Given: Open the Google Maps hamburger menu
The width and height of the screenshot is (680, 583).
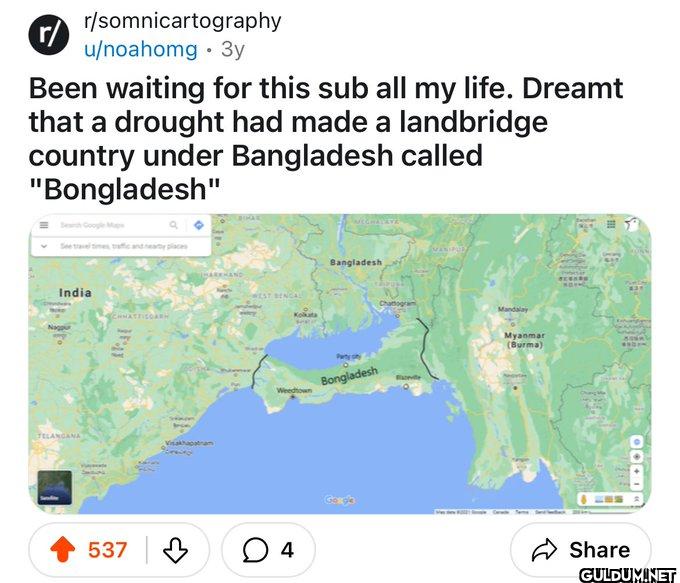Looking at the screenshot, I should (x=44, y=225).
